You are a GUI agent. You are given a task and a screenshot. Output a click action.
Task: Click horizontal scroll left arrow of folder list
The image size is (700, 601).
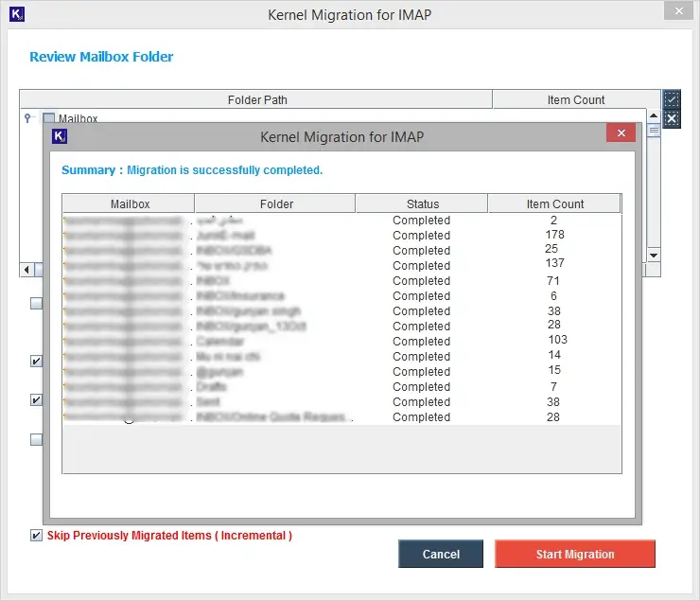[x=26, y=270]
